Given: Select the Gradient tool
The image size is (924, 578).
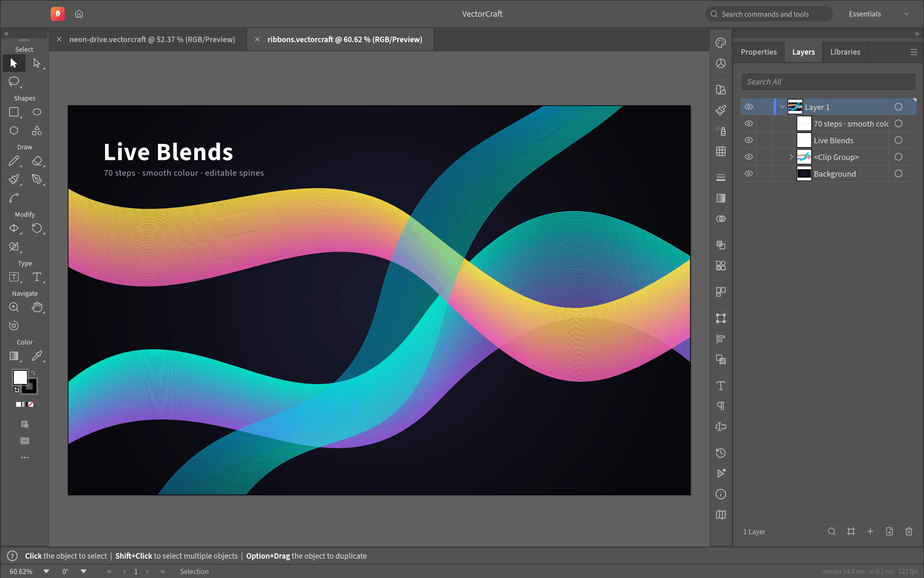Looking at the screenshot, I should (x=14, y=356).
